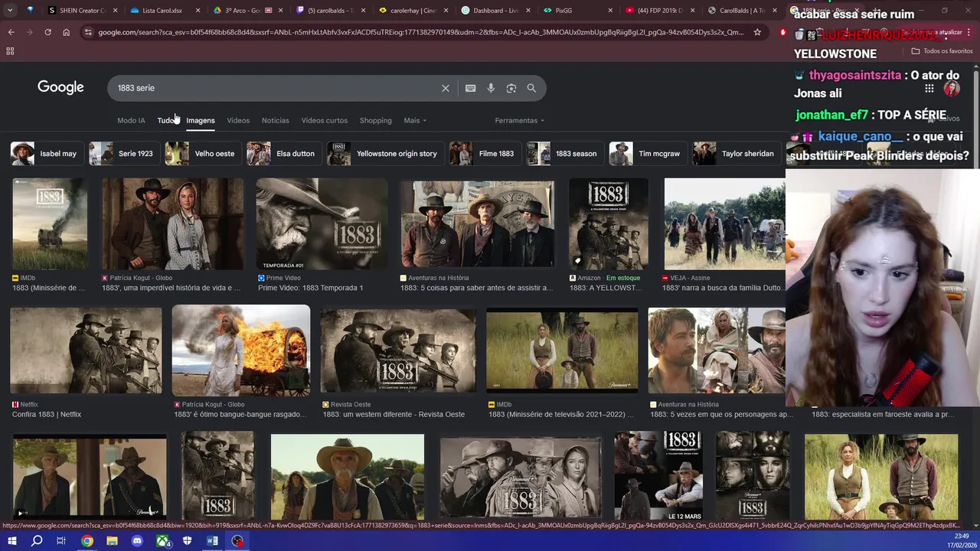Switch to the Modo IA tab
Image resolution: width=980 pixels, height=551 pixels.
(x=131, y=120)
